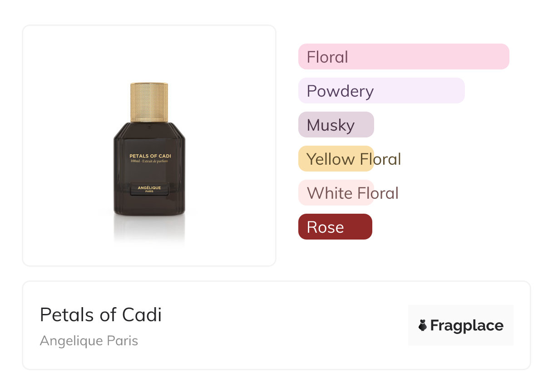The image size is (553, 392).
Task: Click the gold cap of the bottle
Action: (x=149, y=102)
